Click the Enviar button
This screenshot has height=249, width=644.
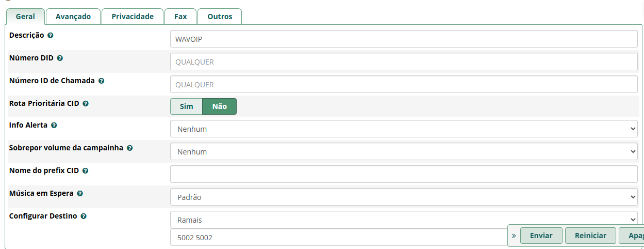541,236
